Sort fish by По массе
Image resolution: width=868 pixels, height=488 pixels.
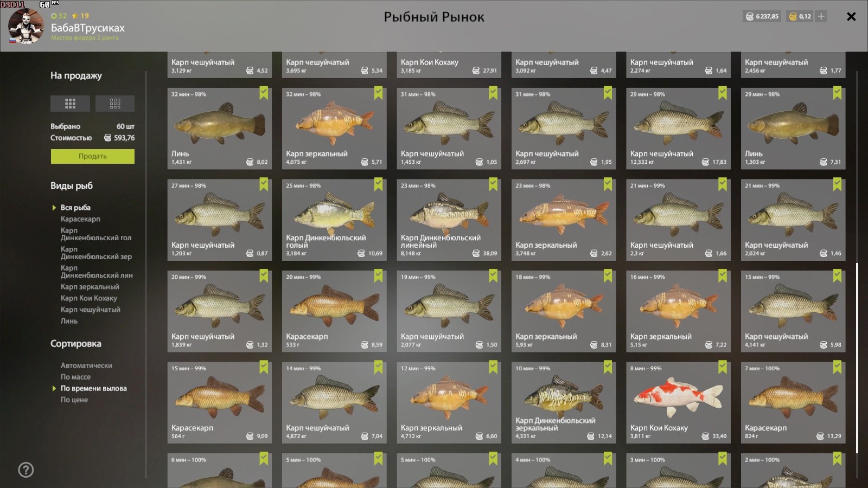[75, 377]
